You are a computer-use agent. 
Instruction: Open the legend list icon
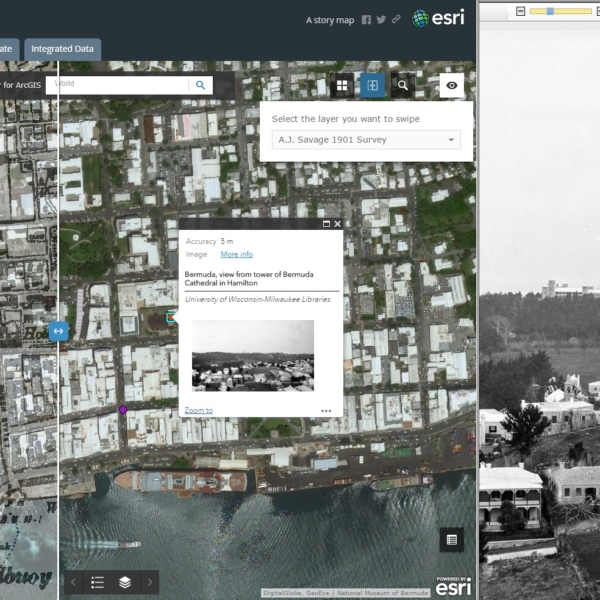click(x=98, y=581)
